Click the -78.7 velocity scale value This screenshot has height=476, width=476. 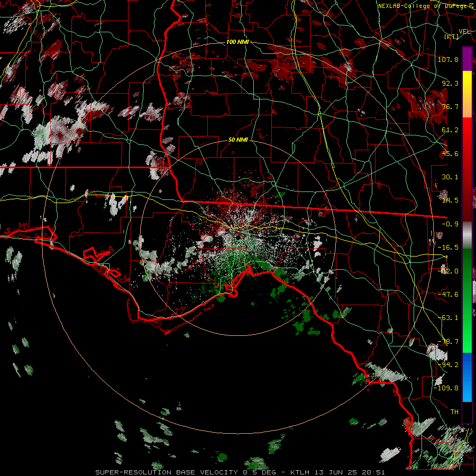coord(448,342)
